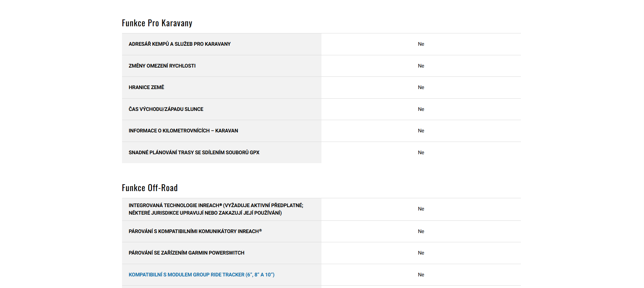Click the 'Integrovaná technologie inReach' row label
The width and height of the screenshot is (644, 288).
click(216, 209)
